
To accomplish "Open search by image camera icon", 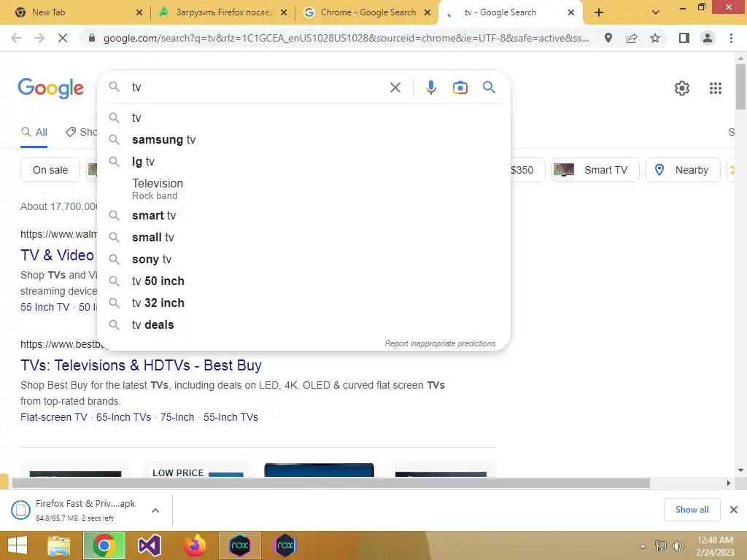I will coord(460,87).
